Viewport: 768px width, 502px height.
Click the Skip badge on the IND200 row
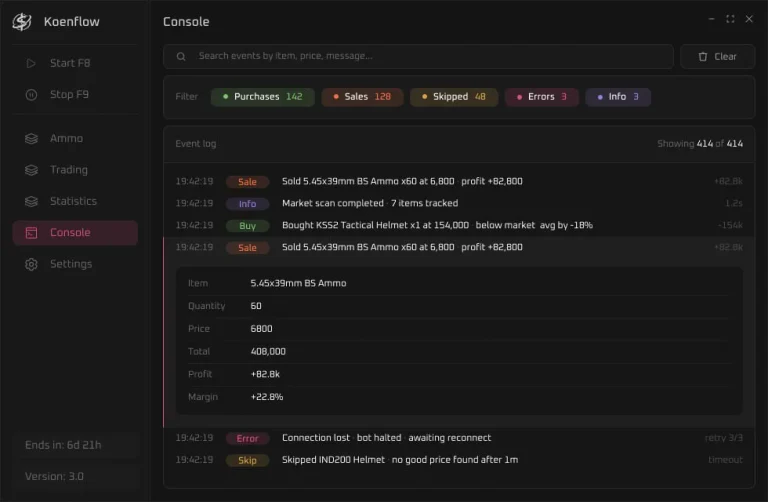point(247,460)
